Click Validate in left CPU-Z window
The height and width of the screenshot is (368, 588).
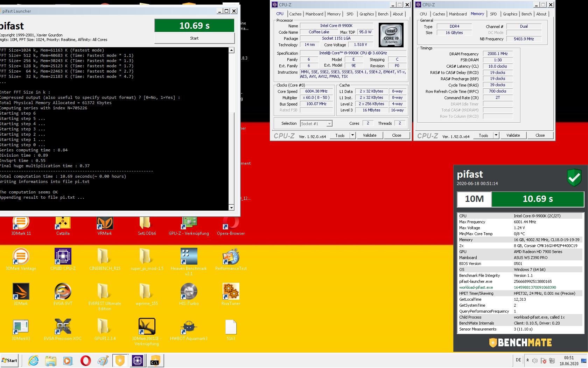[x=370, y=135]
